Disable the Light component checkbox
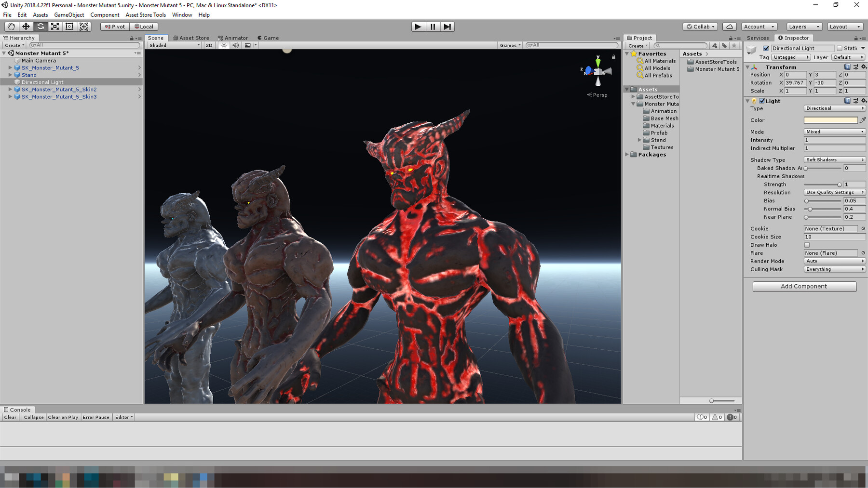Screen dimensions: 868x488 coord(762,101)
